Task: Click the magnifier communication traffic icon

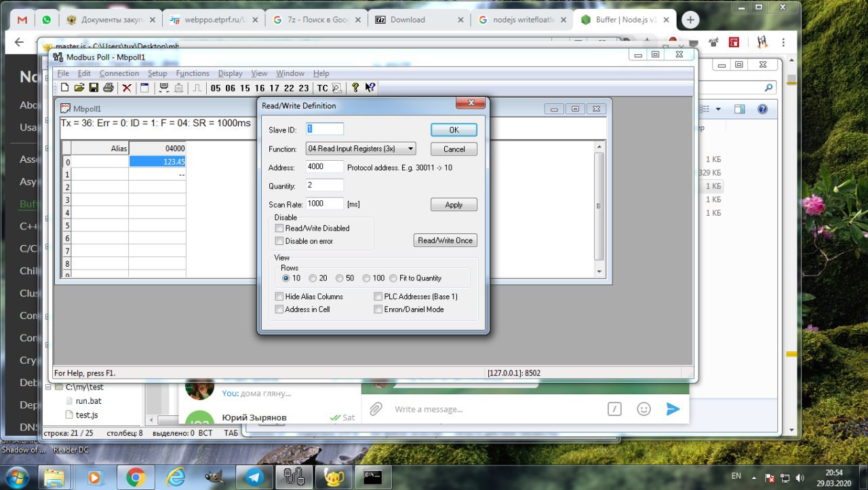Action: [336, 88]
